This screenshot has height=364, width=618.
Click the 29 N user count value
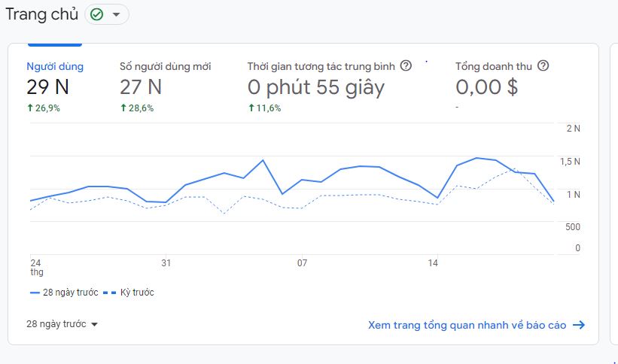(x=47, y=87)
